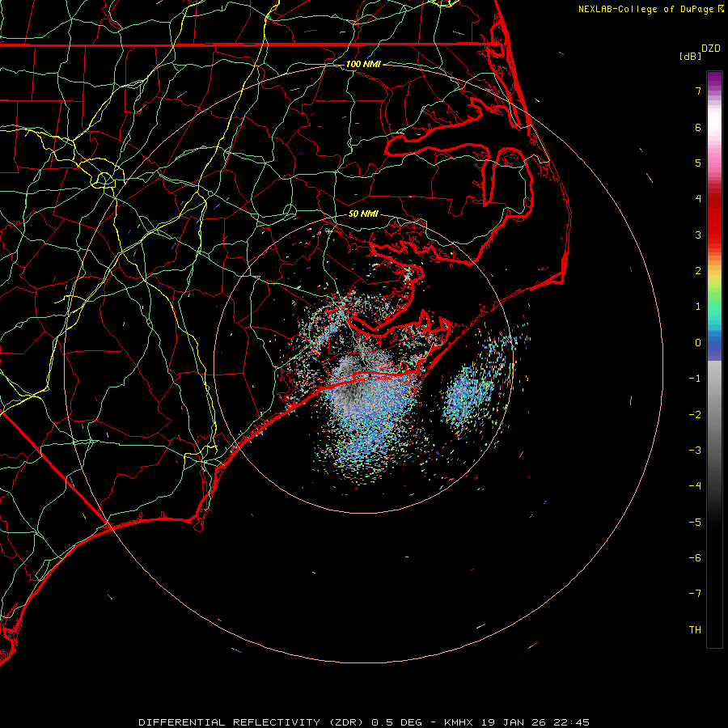Click legend value -1 on color scale
Image resolution: width=728 pixels, height=728 pixels.
coord(695,379)
